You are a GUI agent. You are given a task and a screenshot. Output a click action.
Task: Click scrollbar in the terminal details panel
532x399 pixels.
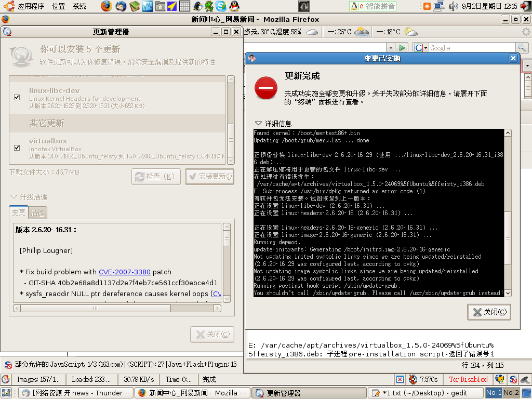coord(508,237)
